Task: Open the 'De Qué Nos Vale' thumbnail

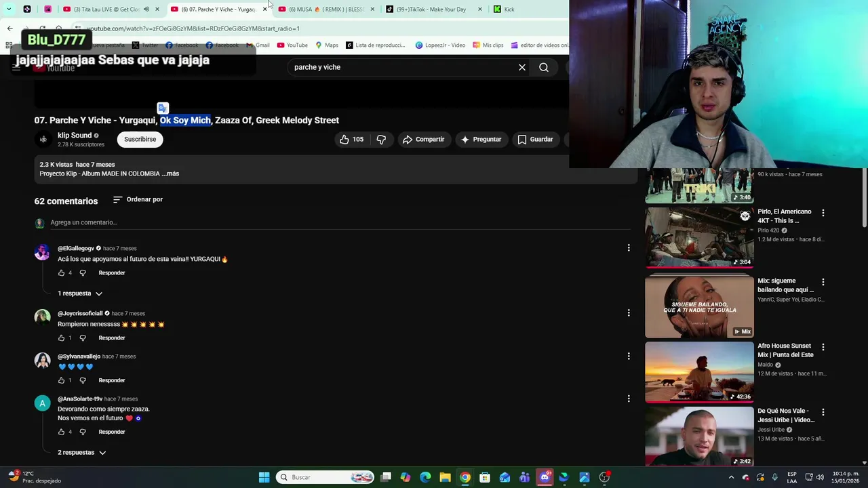Action: 699,436
